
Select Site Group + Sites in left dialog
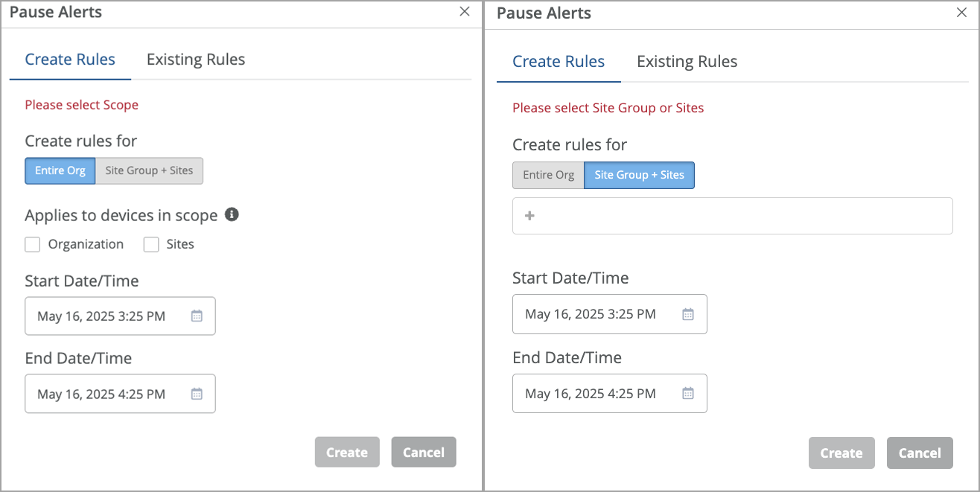[149, 170]
